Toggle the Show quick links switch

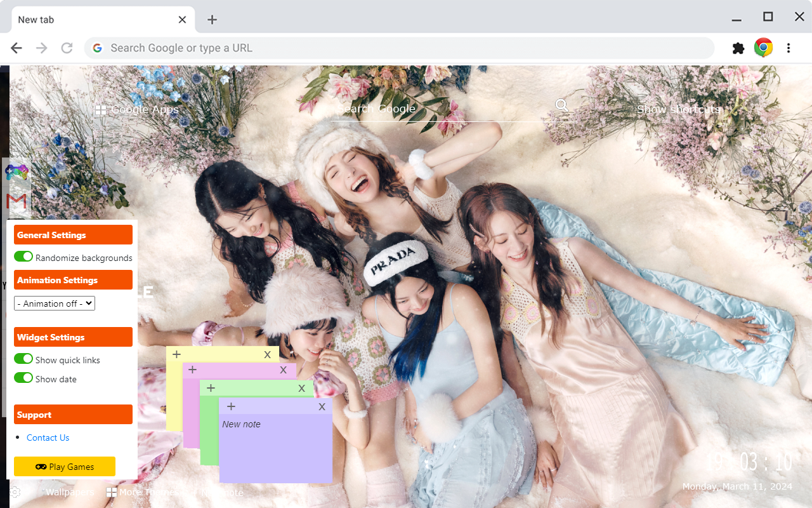pos(23,359)
